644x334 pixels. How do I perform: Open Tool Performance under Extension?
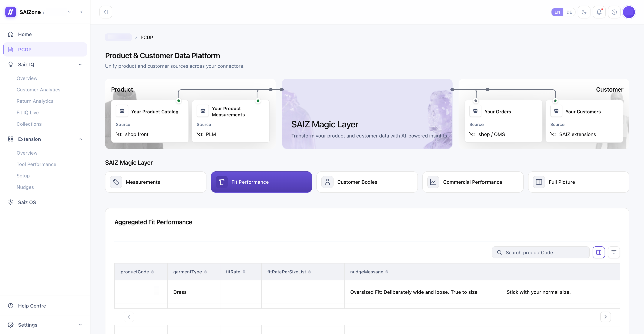(x=36, y=164)
